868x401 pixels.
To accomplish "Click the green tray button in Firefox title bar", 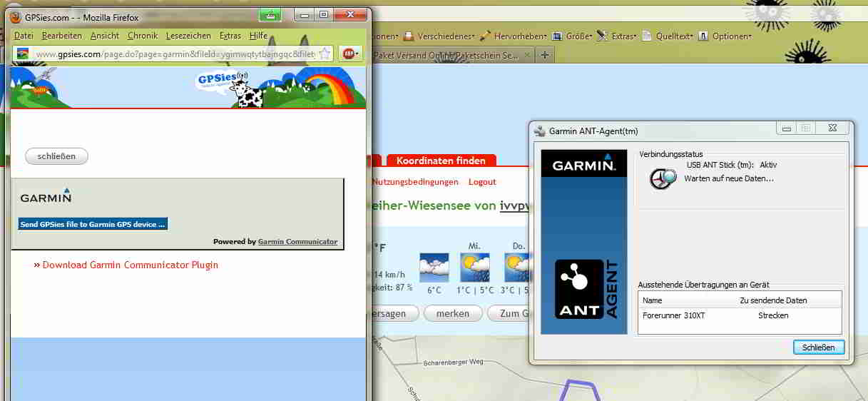I will click(x=270, y=14).
